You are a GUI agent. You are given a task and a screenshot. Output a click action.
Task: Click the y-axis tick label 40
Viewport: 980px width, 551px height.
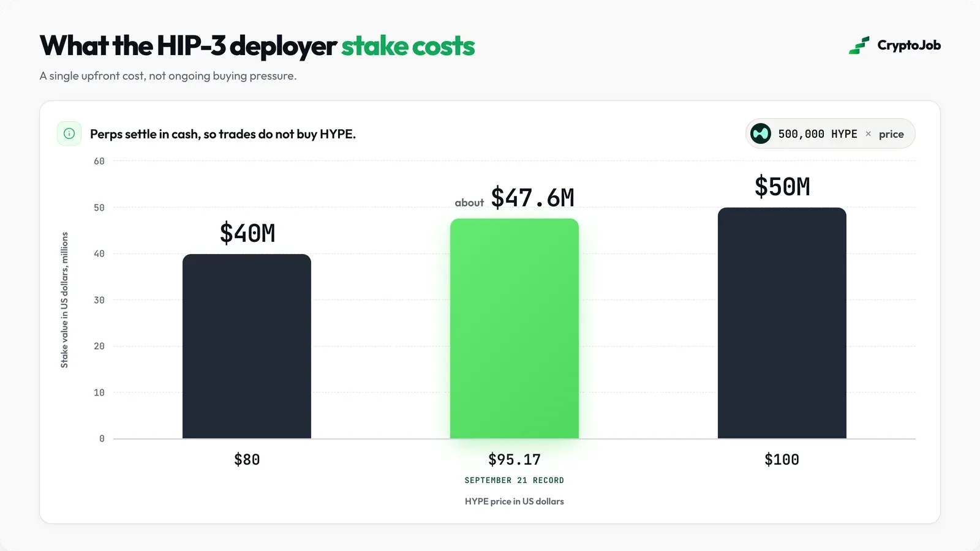(99, 254)
